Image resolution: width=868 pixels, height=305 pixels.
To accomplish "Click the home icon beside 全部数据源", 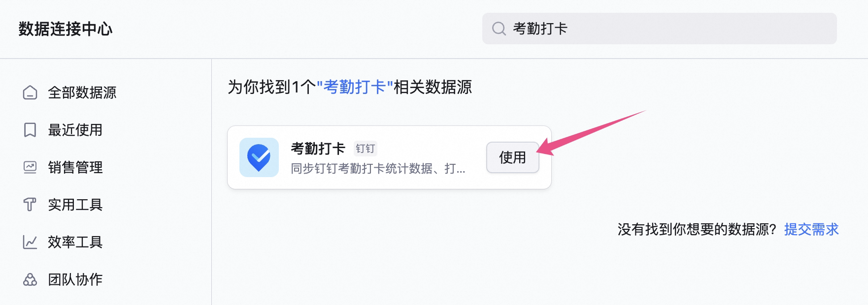I will pos(30,92).
